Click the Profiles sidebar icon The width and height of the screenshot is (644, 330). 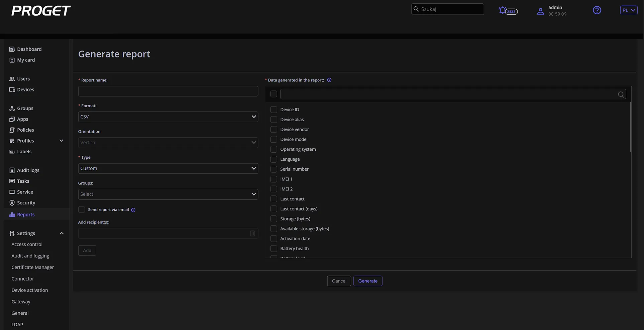click(12, 141)
